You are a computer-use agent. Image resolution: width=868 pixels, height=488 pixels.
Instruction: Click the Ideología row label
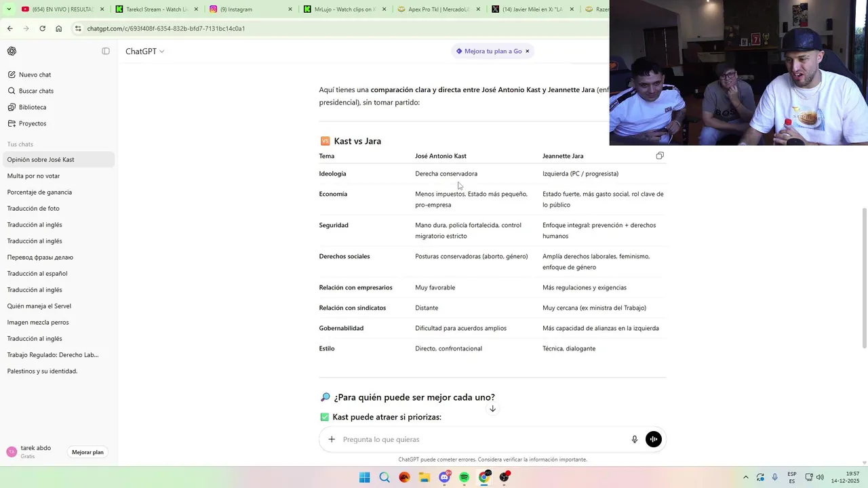[x=332, y=174]
